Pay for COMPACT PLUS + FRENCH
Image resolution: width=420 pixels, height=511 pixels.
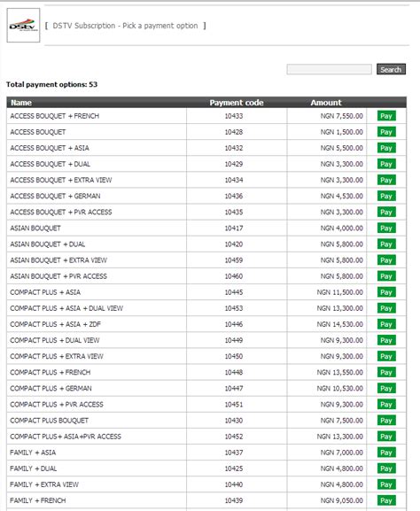point(386,372)
